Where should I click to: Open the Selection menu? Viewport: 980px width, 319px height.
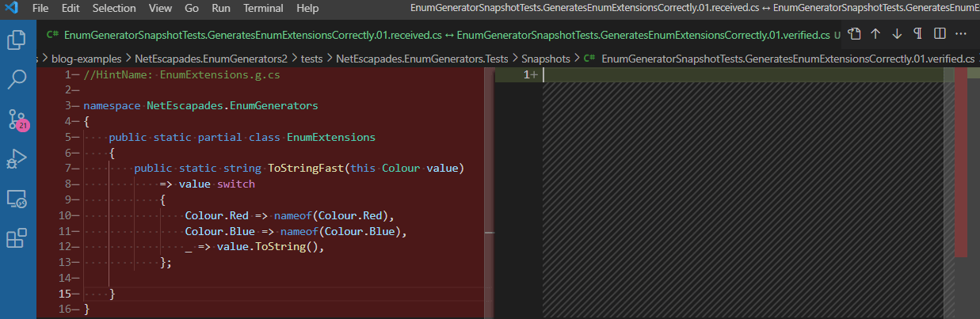point(114,9)
